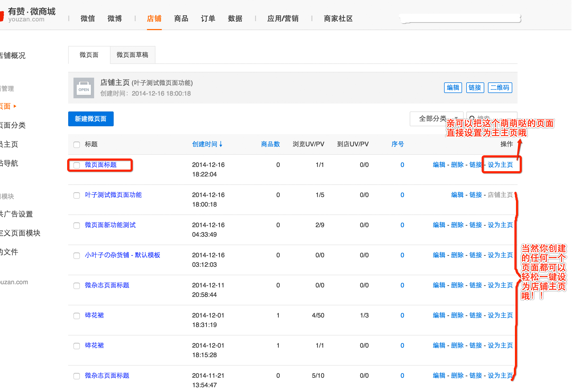Click 设为主页 for 碎花裙 18:15:28 row
581x392 pixels.
(500, 346)
